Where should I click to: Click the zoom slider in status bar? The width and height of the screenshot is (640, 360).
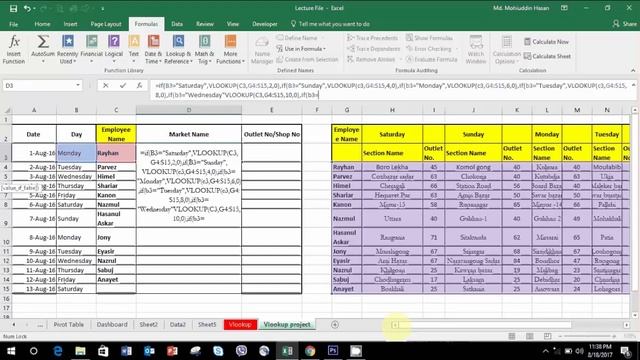pos(587,336)
